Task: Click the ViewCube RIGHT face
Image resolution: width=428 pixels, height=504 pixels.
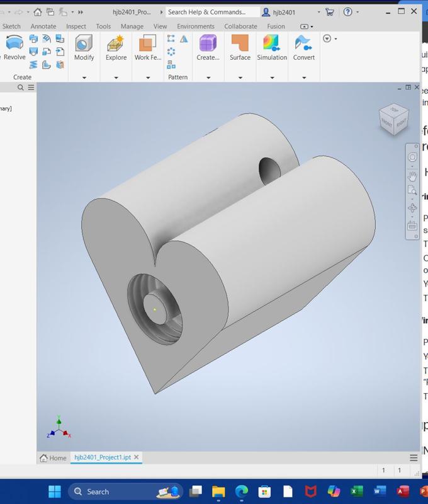Action: pyautogui.click(x=401, y=122)
